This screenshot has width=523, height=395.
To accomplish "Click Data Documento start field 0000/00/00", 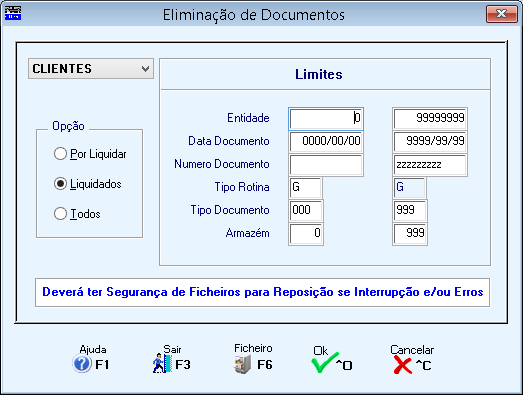I will 326,142.
